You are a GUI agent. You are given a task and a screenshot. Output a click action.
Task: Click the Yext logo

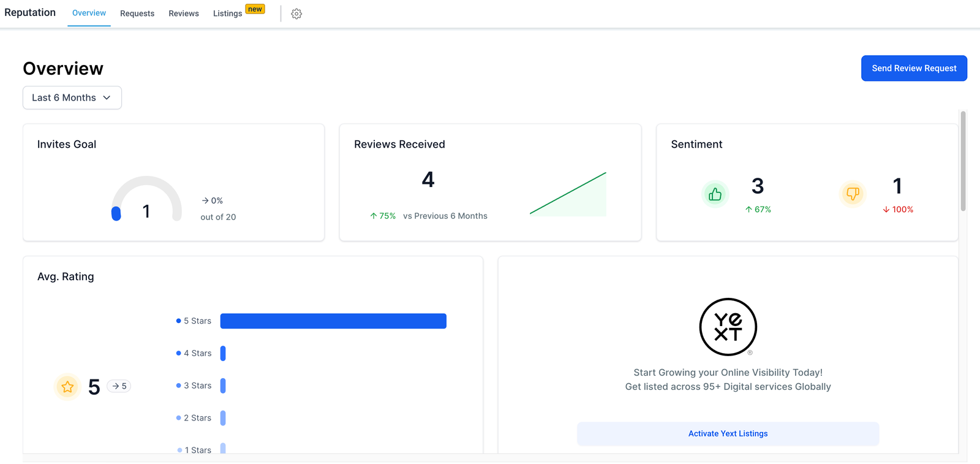pos(728,327)
